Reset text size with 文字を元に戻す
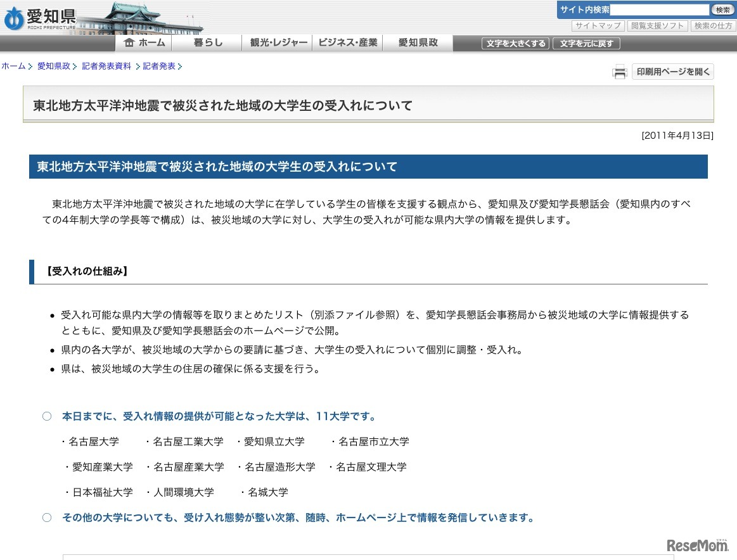 coord(586,43)
